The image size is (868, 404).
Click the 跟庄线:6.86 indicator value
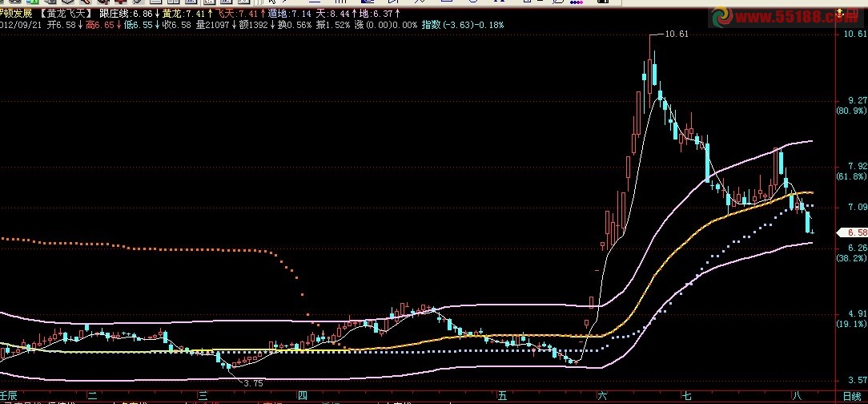point(128,14)
